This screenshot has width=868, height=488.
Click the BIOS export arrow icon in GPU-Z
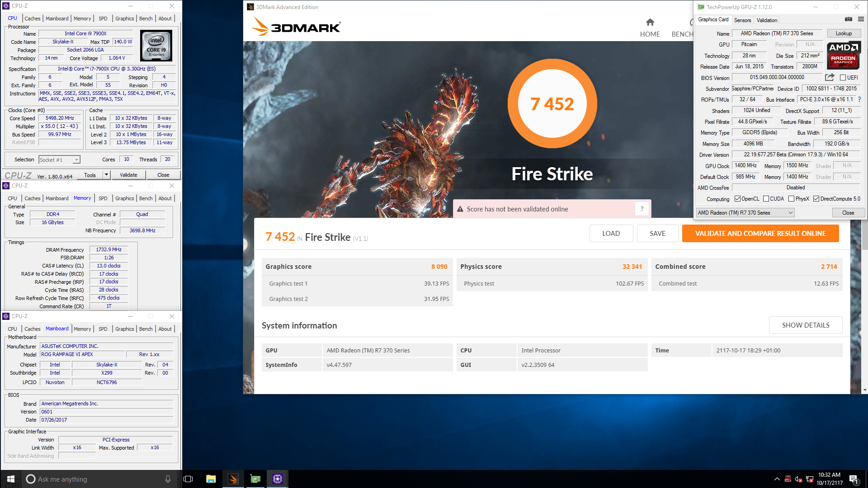(x=830, y=77)
